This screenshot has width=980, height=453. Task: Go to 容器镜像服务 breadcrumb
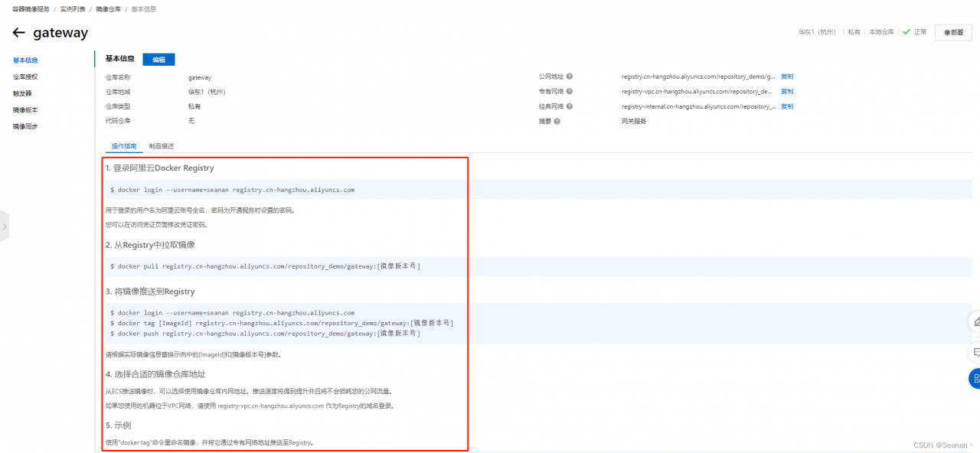coord(31,8)
